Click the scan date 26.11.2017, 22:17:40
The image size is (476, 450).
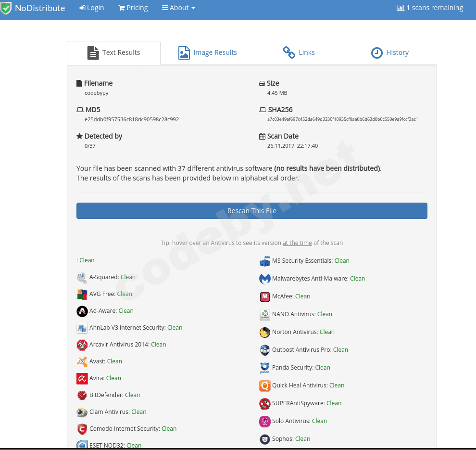(292, 146)
